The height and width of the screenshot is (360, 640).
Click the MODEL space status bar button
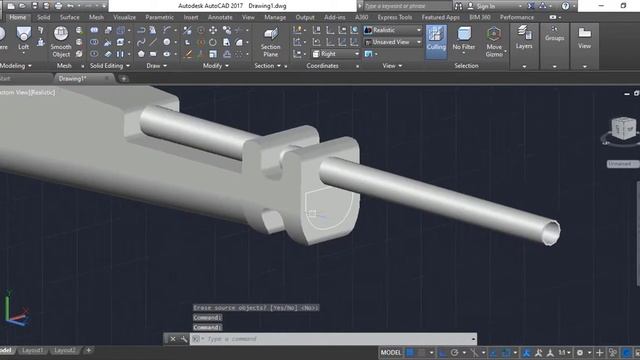391,352
